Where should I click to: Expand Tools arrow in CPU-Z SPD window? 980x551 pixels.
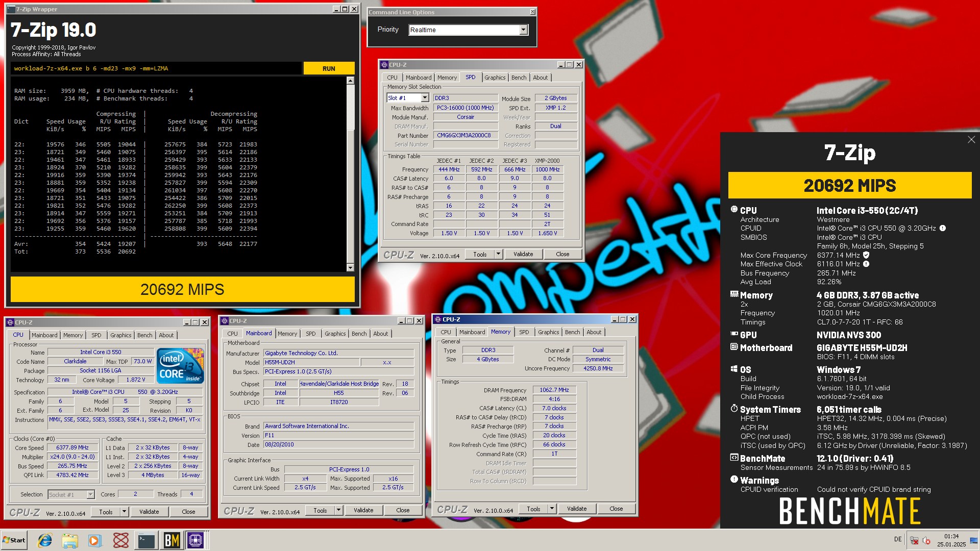pos(498,254)
